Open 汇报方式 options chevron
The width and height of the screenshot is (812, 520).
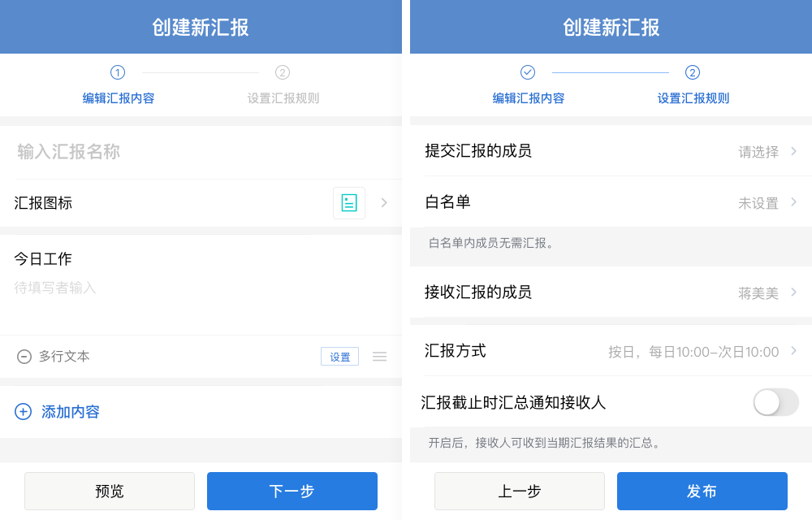coord(794,351)
